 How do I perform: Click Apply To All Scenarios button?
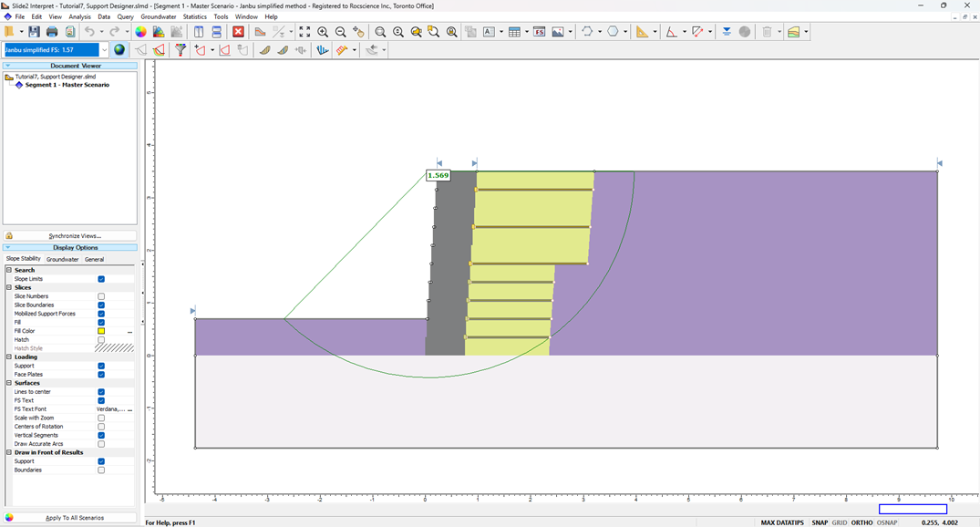(70, 518)
